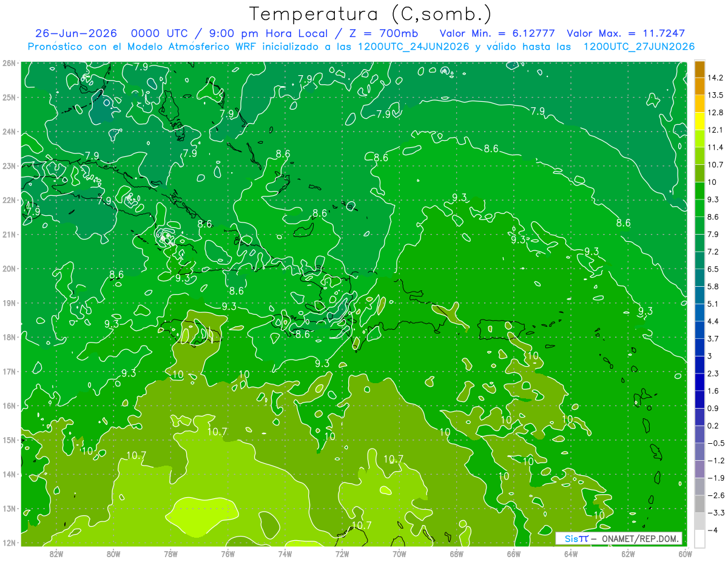728x562 pixels.
Task: Click the 82W longitude axis label
Action: pos(56,554)
